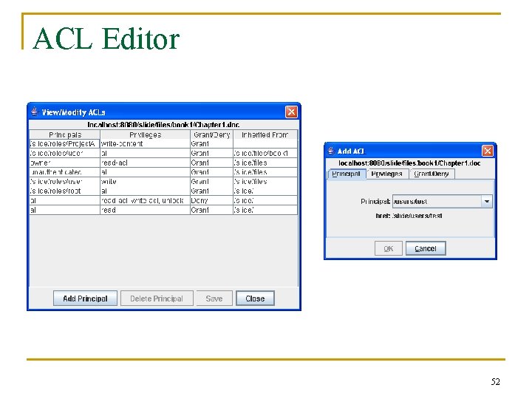Click the Java icon in View/Modify ACLs title bar
The image size is (532, 399).
(x=34, y=112)
